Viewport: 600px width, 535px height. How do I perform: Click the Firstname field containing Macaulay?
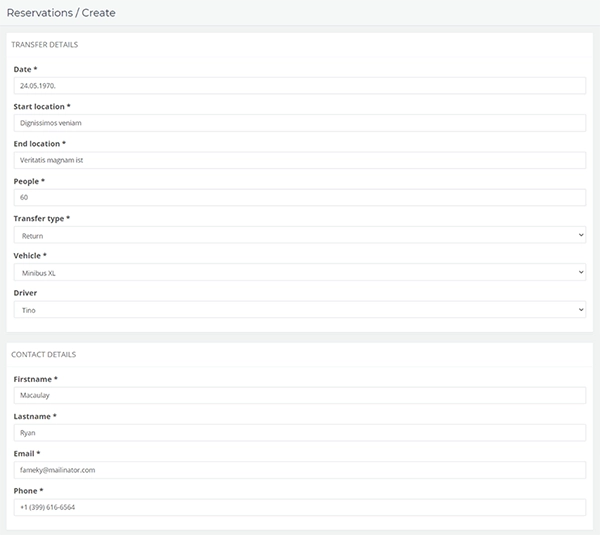[299, 395]
